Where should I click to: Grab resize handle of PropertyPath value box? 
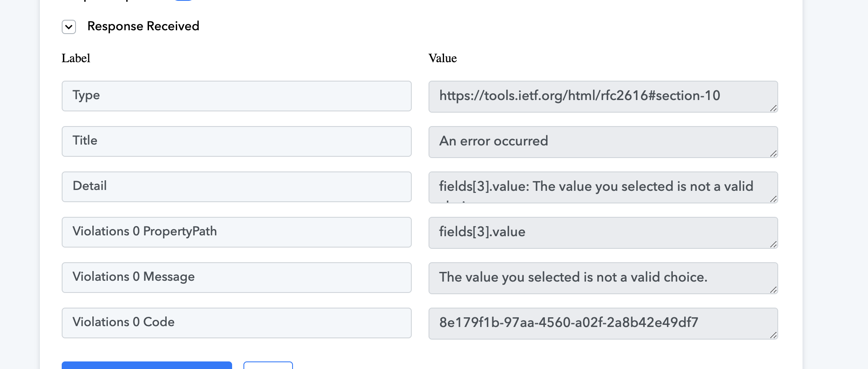(774, 245)
